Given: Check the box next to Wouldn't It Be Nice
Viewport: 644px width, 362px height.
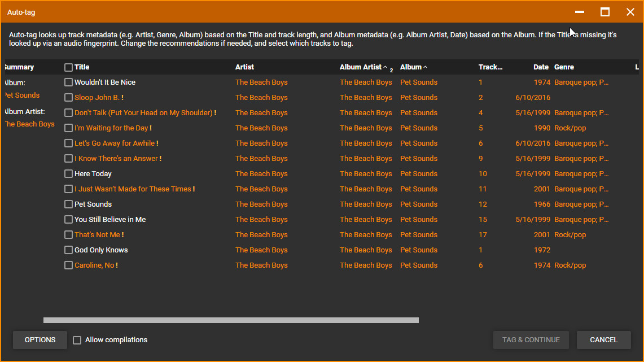Looking at the screenshot, I should (x=68, y=82).
